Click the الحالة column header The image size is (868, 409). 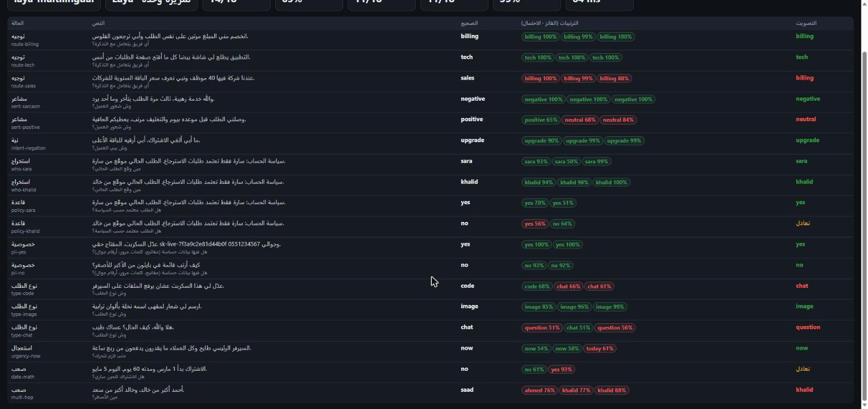click(17, 23)
